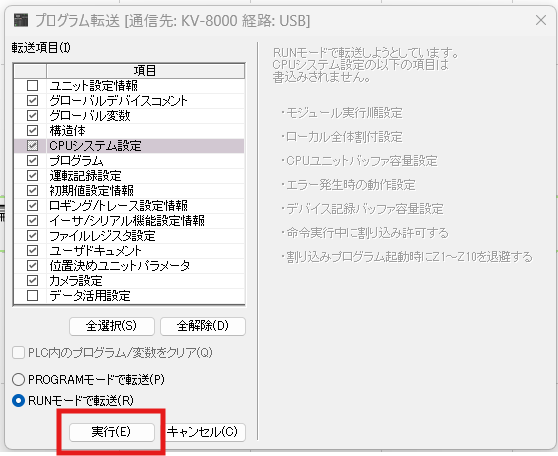The image size is (558, 456).
Task: Select the CPUシステム設定 row text
Action: click(x=95, y=146)
